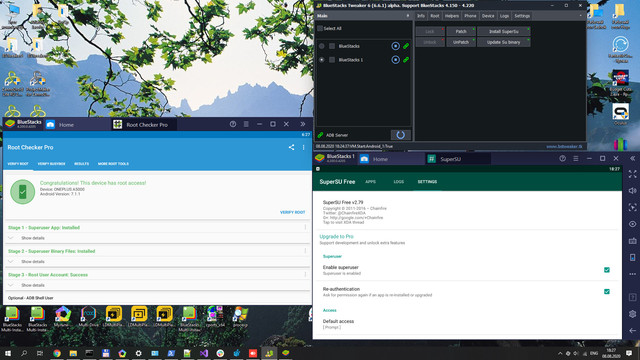Open the Results tab in Root Checker
Viewport: 640px width, 360px height.
click(82, 164)
